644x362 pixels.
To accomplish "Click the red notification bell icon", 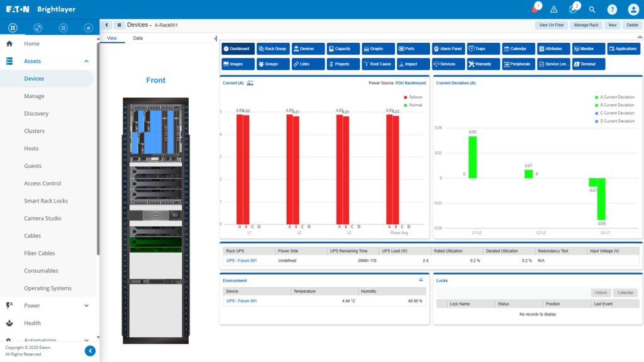I will 535,9.
